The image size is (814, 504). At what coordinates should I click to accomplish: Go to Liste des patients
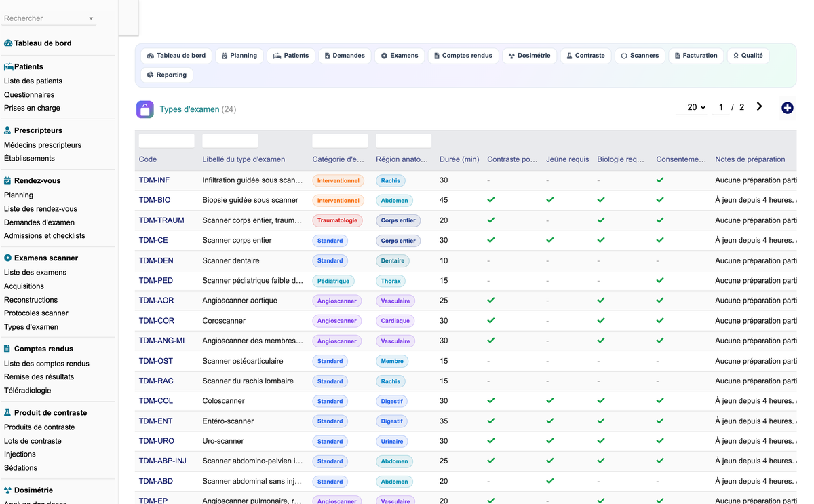click(33, 81)
